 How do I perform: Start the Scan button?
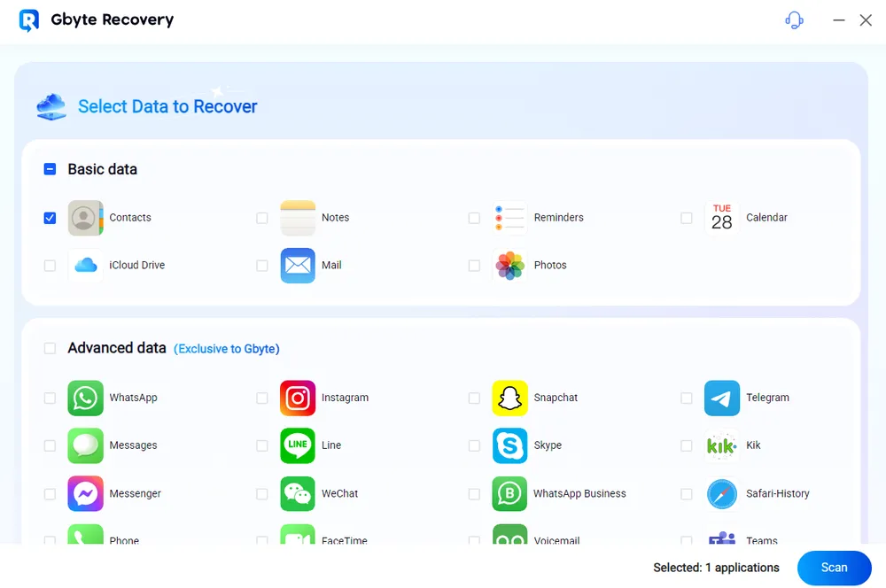point(834,568)
